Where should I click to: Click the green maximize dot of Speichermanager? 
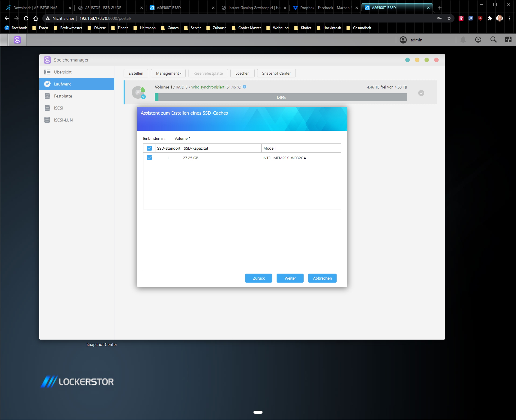point(427,60)
